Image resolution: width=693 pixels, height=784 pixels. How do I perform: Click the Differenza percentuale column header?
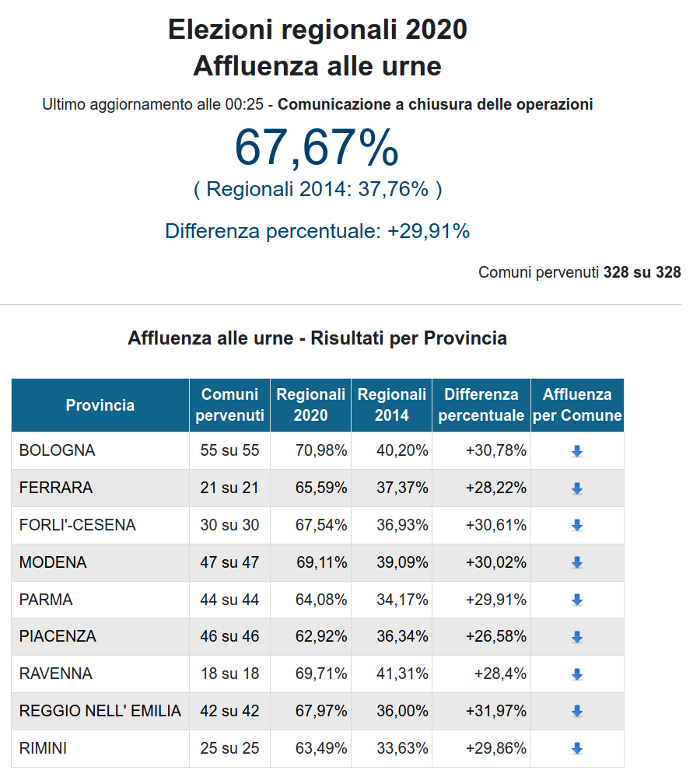pyautogui.click(x=481, y=405)
